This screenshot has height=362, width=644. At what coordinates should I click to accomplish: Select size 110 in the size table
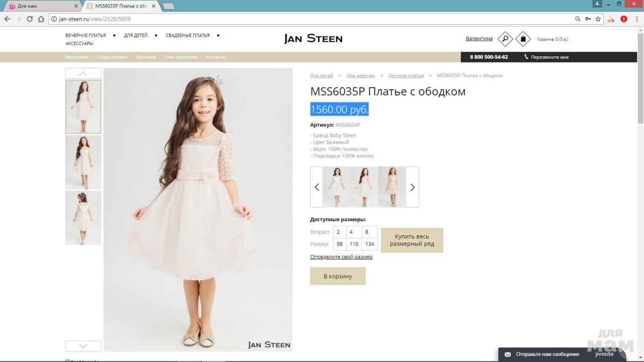354,244
